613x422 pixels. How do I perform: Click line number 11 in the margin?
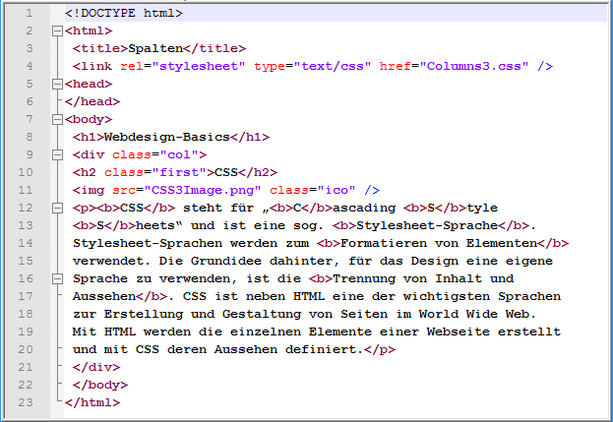25,190
